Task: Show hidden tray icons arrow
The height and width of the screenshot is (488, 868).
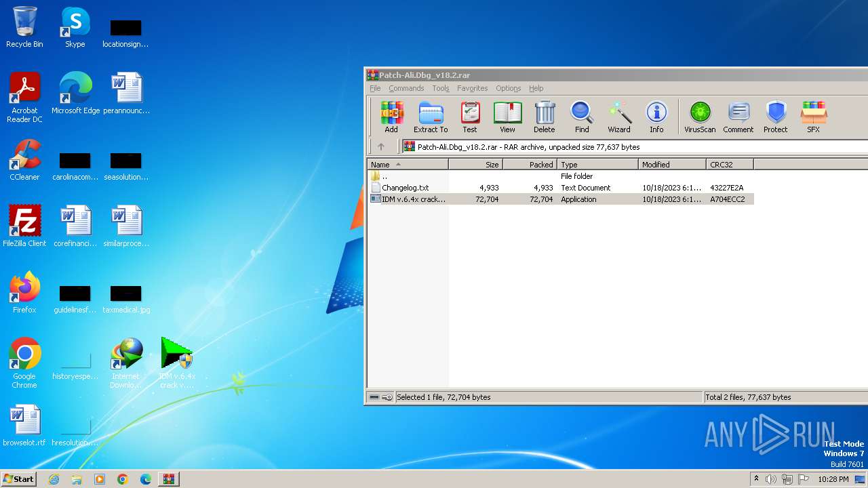Action: click(756, 479)
